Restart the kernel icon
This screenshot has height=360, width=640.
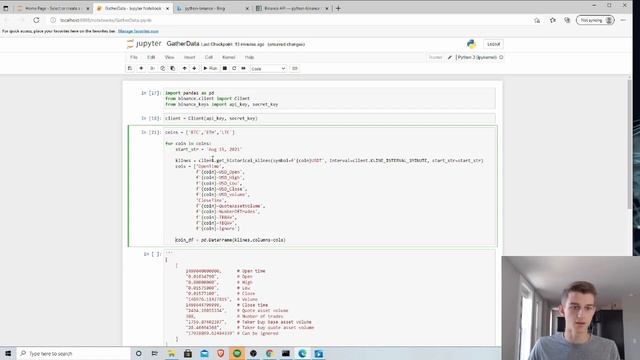coord(234,69)
